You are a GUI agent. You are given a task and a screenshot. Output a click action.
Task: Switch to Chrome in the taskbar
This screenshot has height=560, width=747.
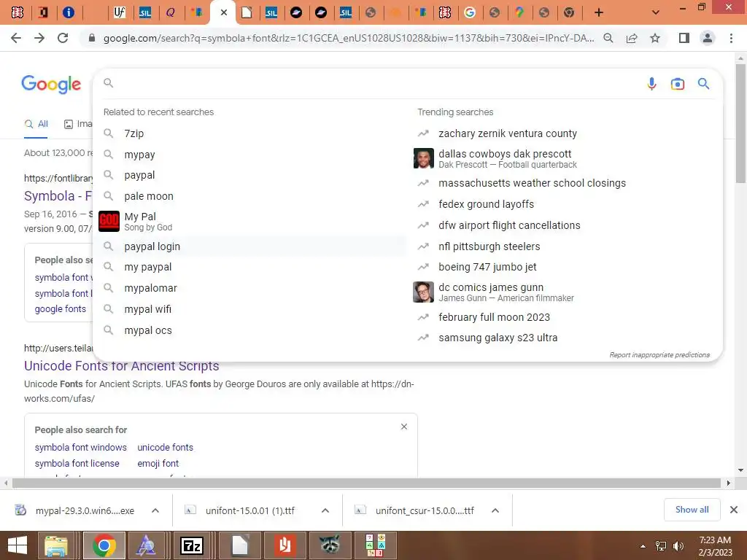104,545
